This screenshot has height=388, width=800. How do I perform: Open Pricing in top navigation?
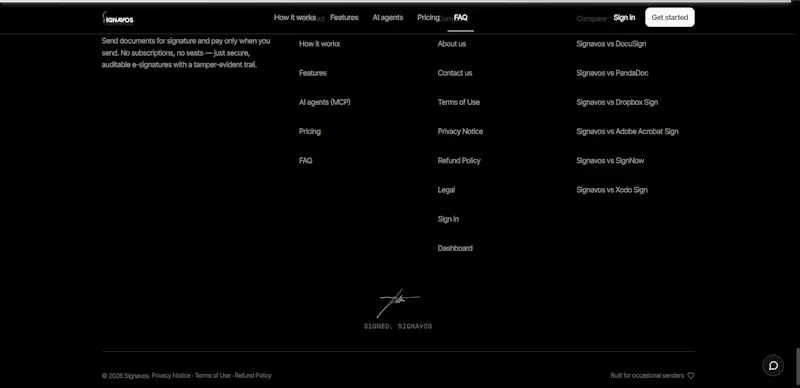(428, 17)
